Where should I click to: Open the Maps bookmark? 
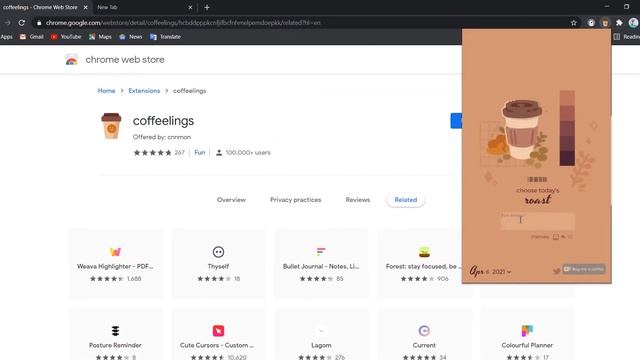[100, 37]
